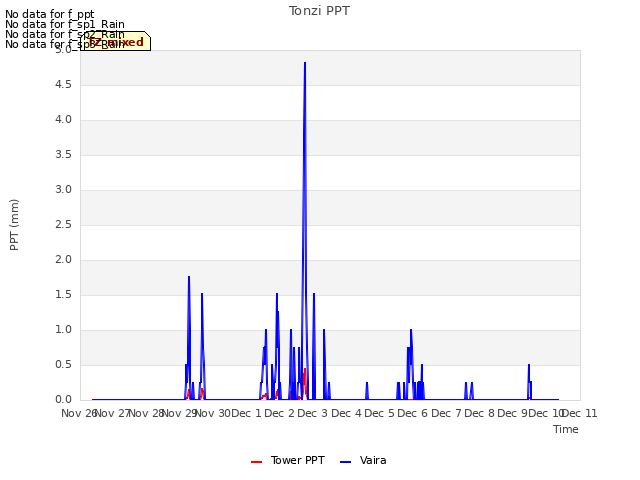
Task: Click the 1.0 y-axis tick label
Action: 63,329
